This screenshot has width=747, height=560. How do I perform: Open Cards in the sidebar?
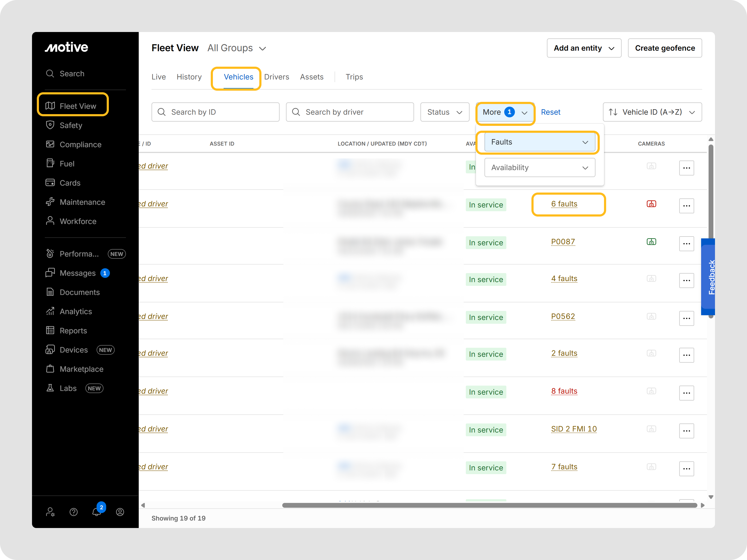(63, 183)
